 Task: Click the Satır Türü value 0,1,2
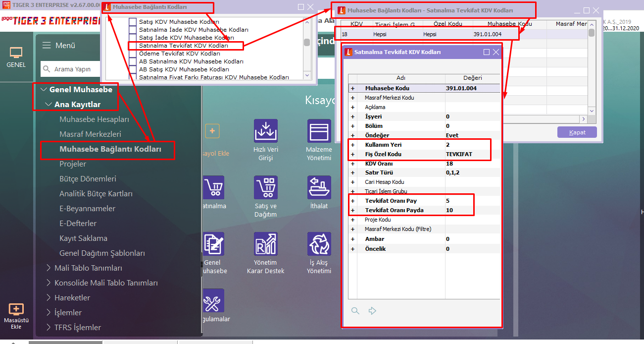click(x=453, y=173)
